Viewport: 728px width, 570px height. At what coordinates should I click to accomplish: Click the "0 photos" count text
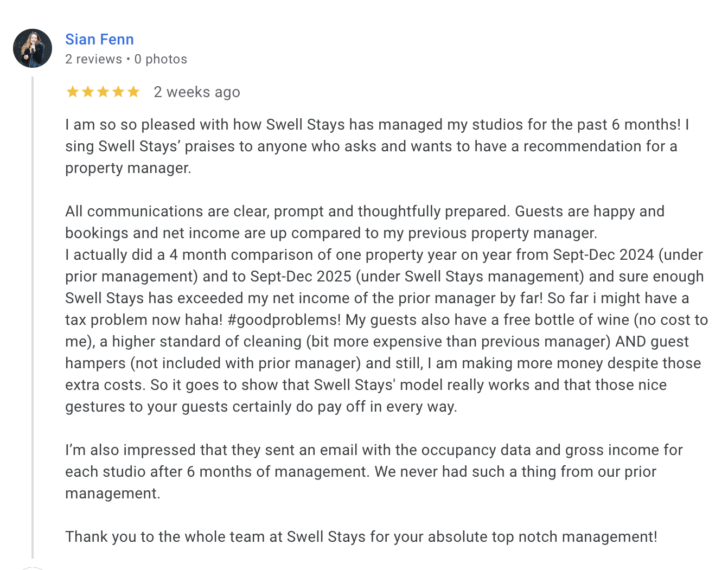tap(161, 59)
